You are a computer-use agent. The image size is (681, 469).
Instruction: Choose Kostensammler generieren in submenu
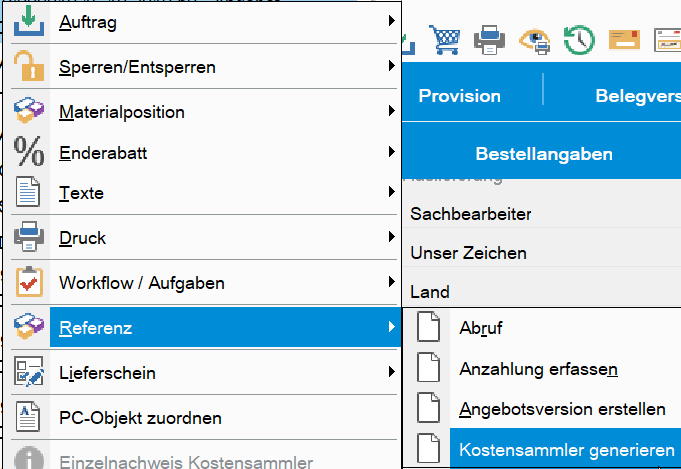click(566, 451)
